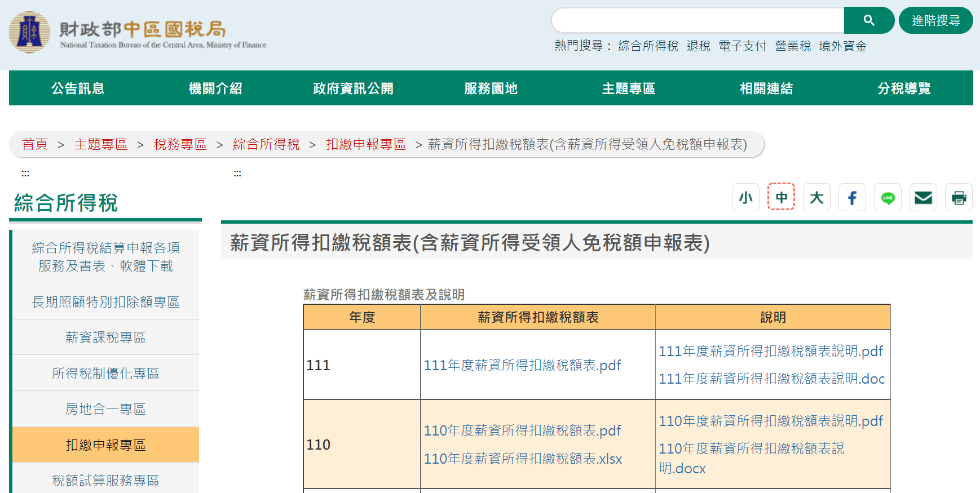
Task: Open sidebar item 綜合所得稅結算申報各項服務及書表、軟體下載
Action: click(x=106, y=256)
